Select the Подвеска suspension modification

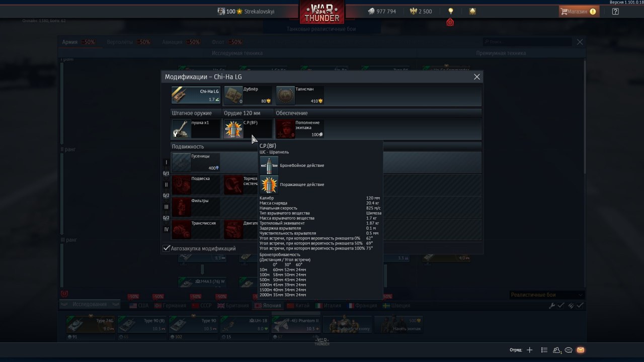(196, 185)
